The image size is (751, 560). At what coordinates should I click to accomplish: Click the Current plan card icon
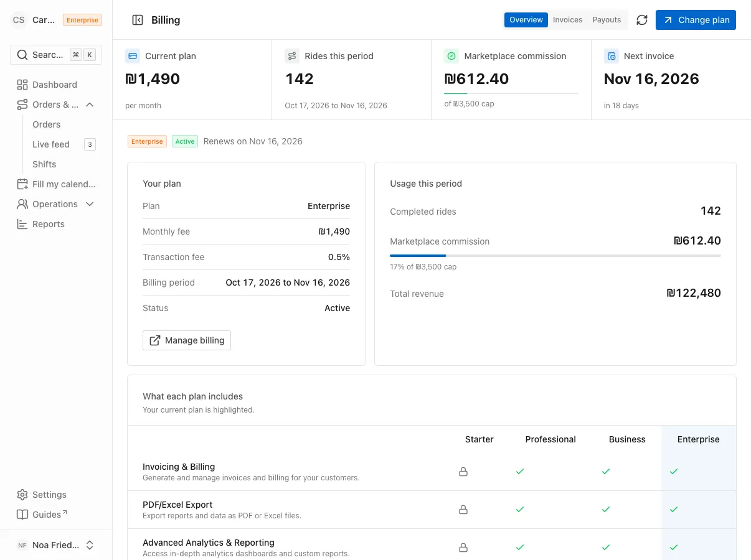[133, 56]
